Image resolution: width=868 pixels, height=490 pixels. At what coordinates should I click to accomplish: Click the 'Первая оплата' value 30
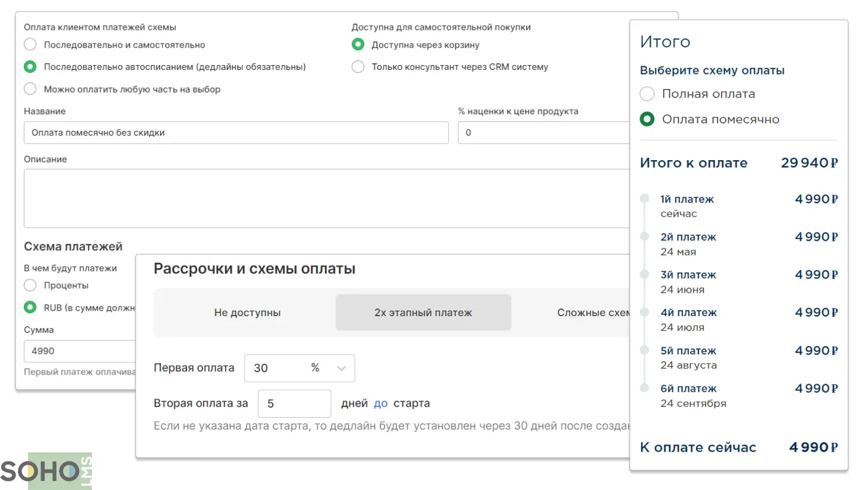click(261, 368)
